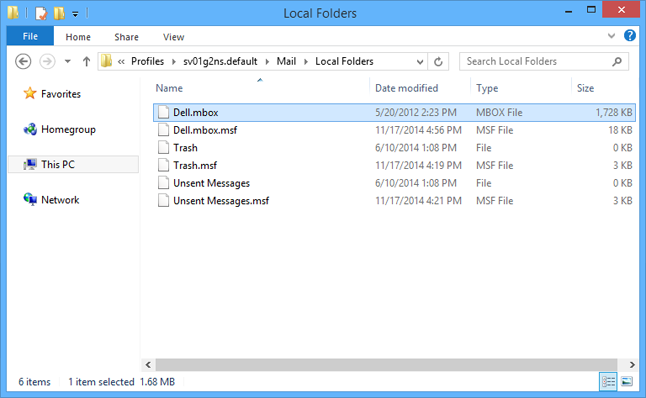Viewport: 646px width, 398px height.
Task: Click the horizontal scrollbar right arrow
Action: (x=632, y=365)
